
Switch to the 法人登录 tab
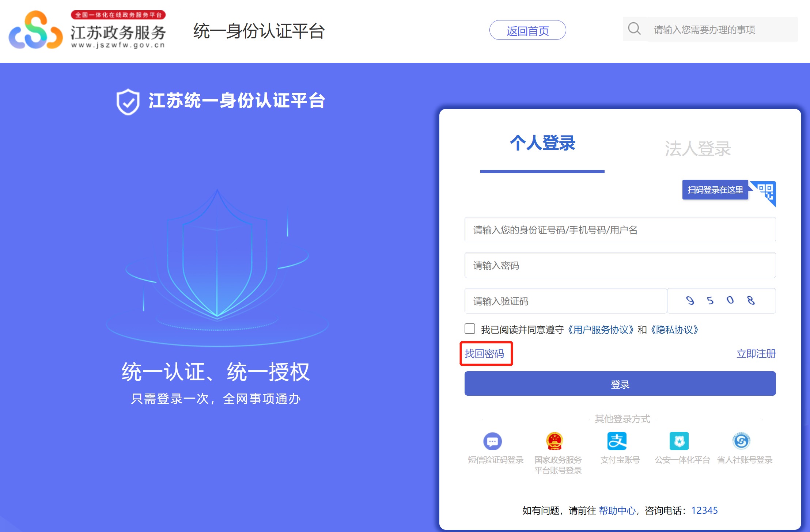697,149
